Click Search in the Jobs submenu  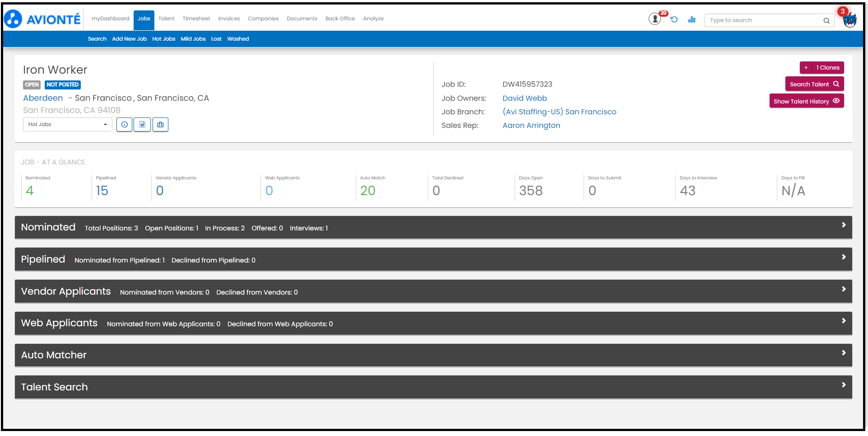tap(97, 39)
